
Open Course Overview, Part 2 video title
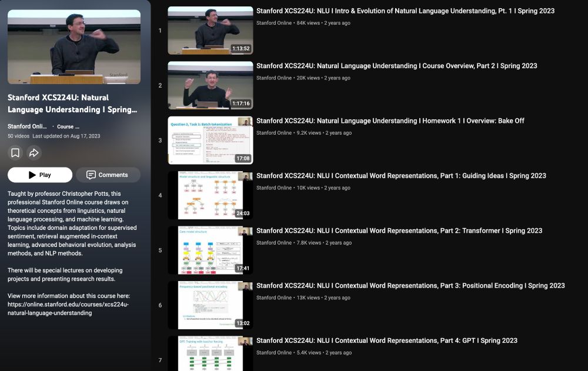397,66
